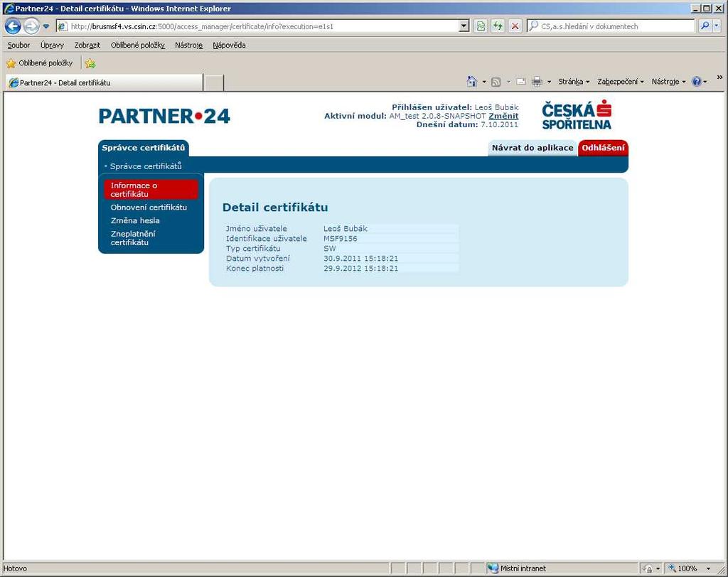The image size is (728, 577).
Task: Click the blue Help question mark icon
Action: (697, 82)
